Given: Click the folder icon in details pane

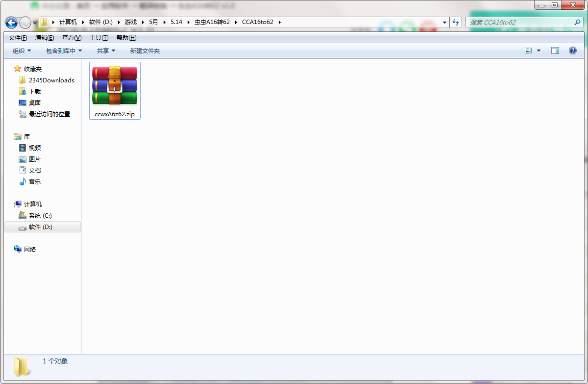Looking at the screenshot, I should (x=21, y=366).
